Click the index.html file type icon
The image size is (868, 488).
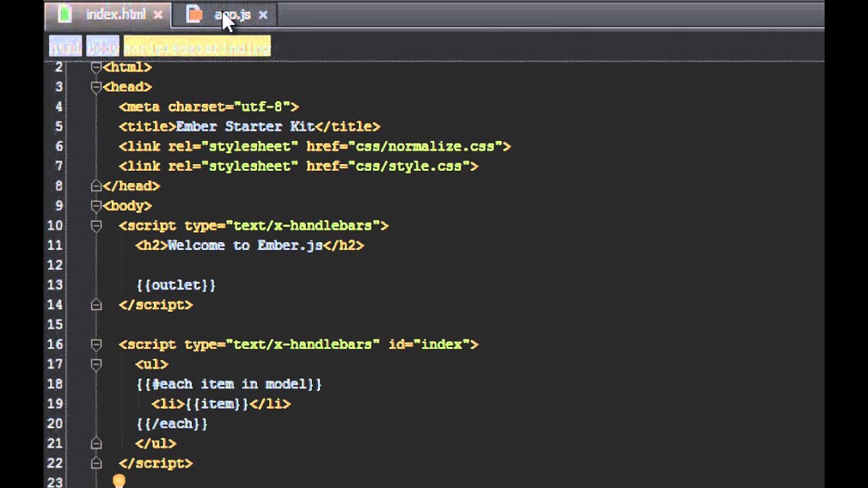point(64,14)
